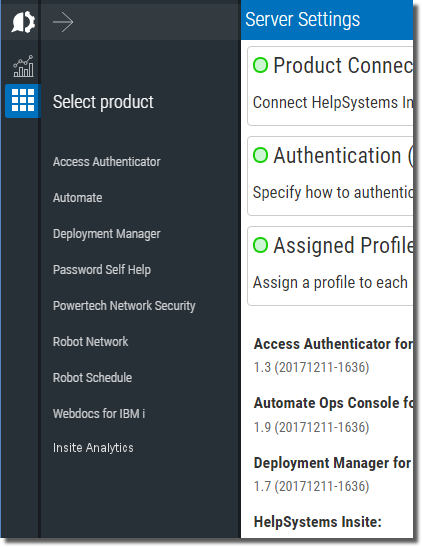Open Powertech Network Security
The width and height of the screenshot is (422, 547).
[124, 306]
